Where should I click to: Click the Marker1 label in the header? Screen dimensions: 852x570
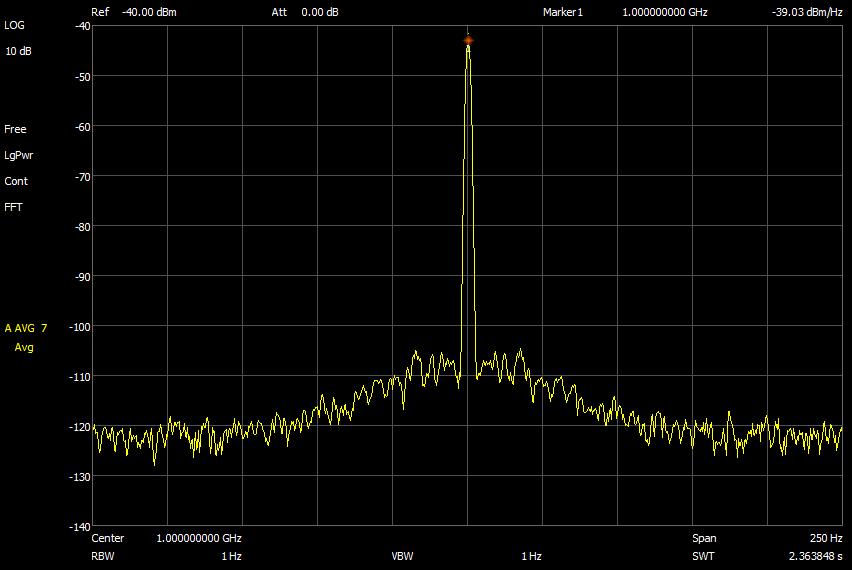pos(562,12)
